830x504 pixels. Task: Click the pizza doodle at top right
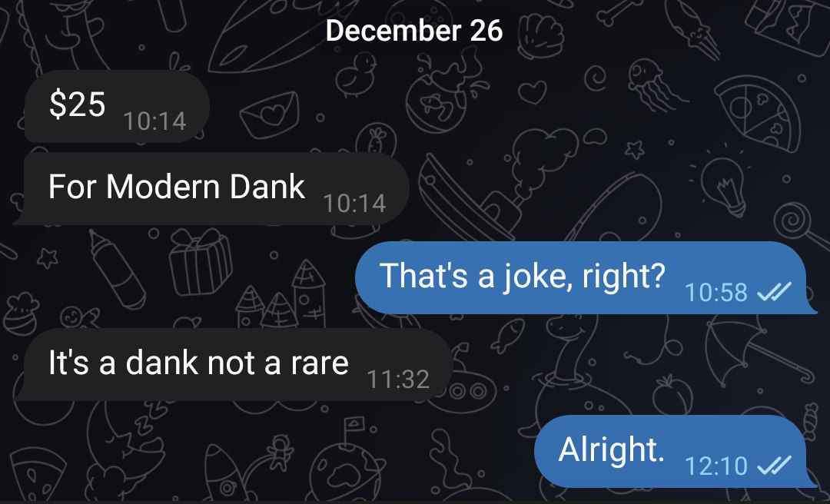click(x=758, y=113)
